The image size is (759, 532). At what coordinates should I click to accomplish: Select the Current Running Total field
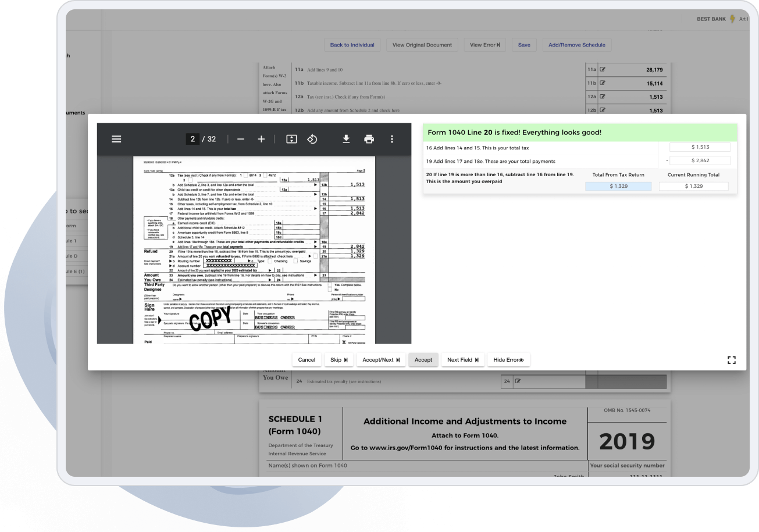tap(693, 186)
